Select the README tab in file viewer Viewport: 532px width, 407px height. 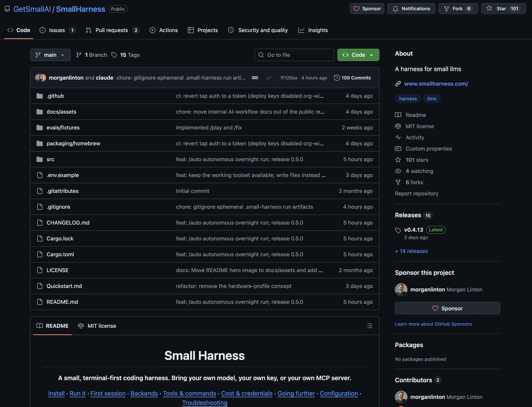point(52,326)
